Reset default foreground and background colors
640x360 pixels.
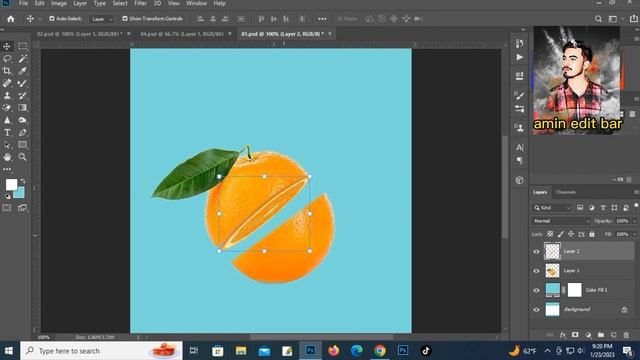pyautogui.click(x=7, y=197)
